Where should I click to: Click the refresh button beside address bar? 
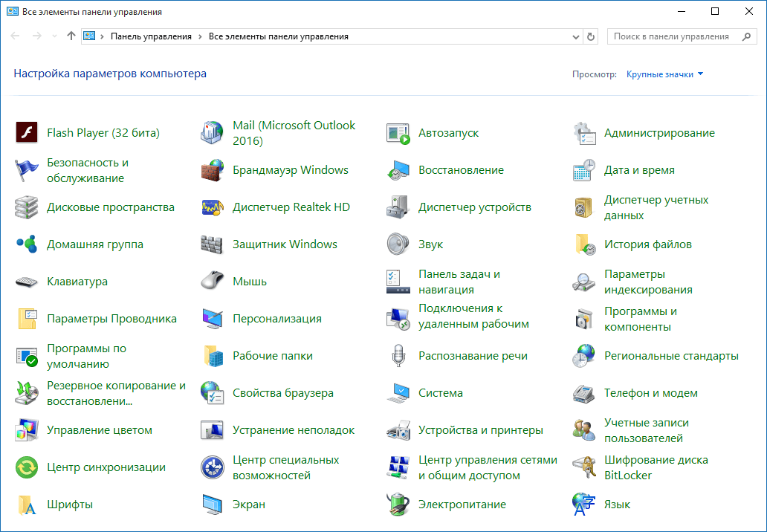click(592, 36)
